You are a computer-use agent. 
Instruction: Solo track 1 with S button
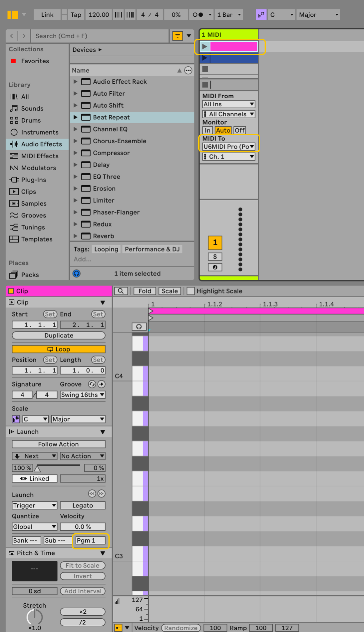coord(215,257)
